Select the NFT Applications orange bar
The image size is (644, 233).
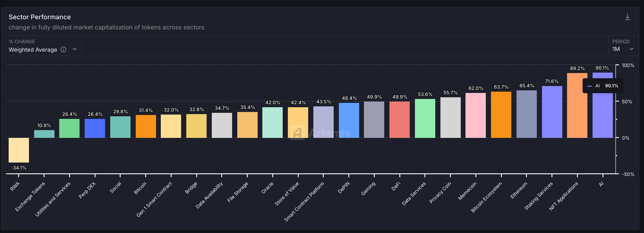click(x=577, y=105)
